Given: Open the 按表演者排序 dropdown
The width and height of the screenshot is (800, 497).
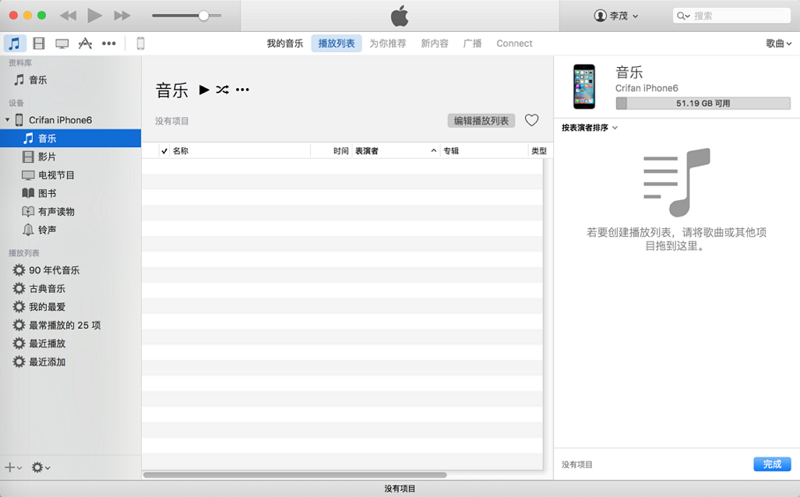Looking at the screenshot, I should 589,128.
